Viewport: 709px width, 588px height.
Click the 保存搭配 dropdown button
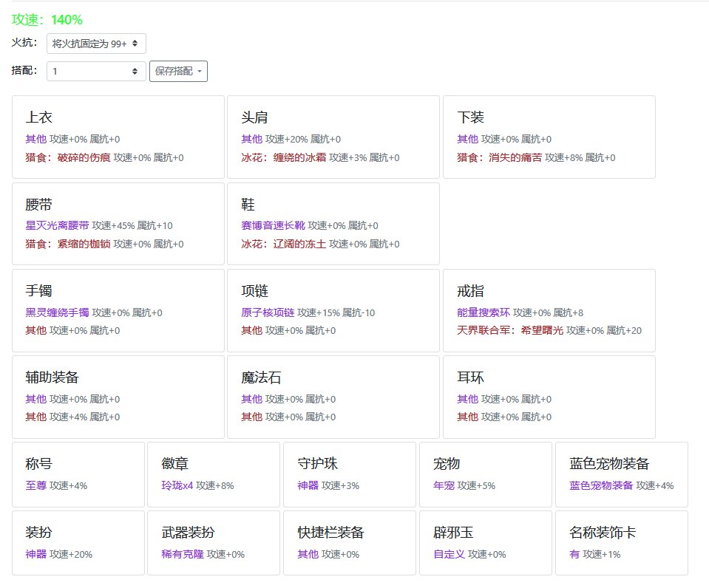[x=178, y=71]
